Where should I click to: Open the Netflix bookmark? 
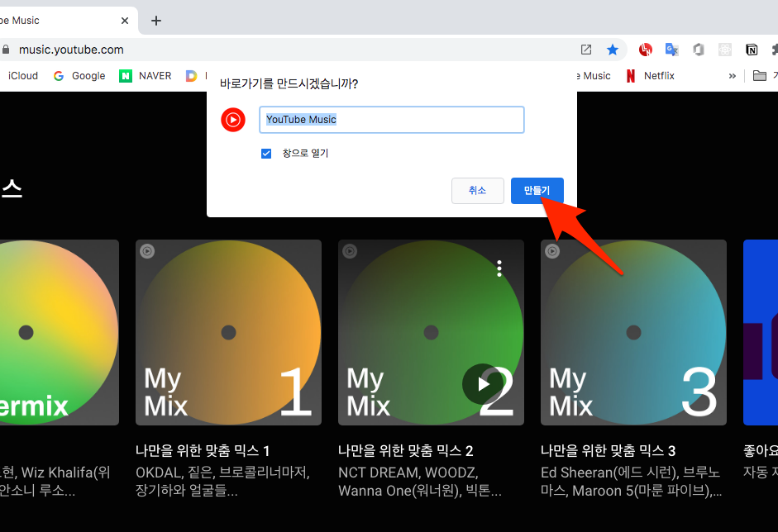pyautogui.click(x=650, y=76)
